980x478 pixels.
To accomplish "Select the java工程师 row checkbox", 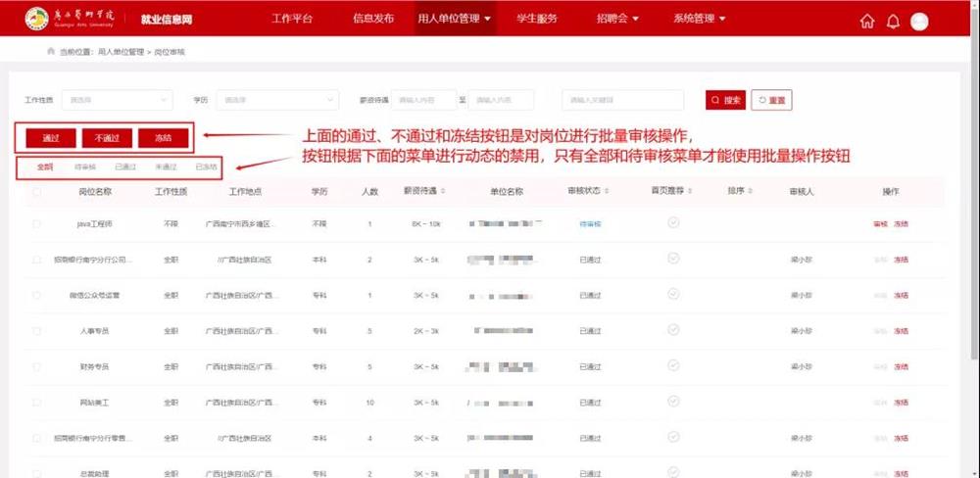I will coord(37,224).
